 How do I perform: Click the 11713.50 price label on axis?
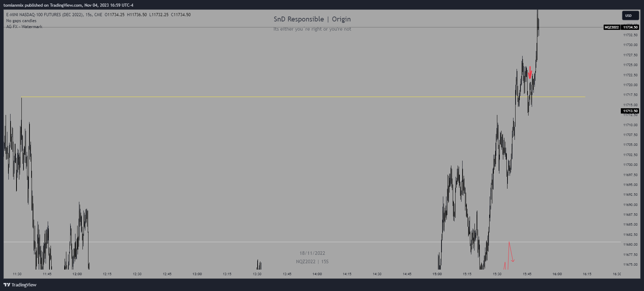pos(630,111)
